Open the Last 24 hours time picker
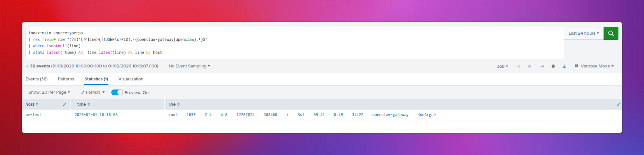Image resolution: width=644 pixels, height=155 pixels. point(583,33)
